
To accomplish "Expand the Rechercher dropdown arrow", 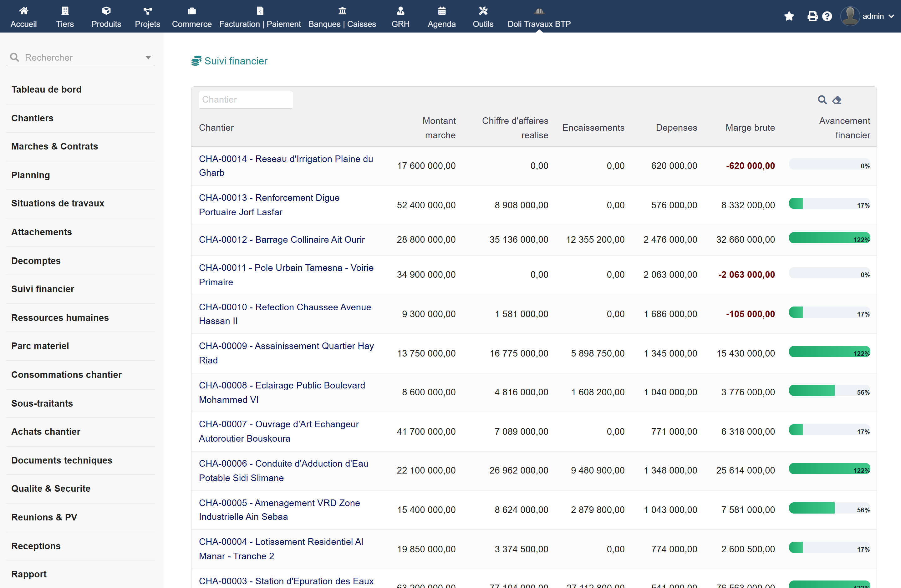I will [148, 58].
